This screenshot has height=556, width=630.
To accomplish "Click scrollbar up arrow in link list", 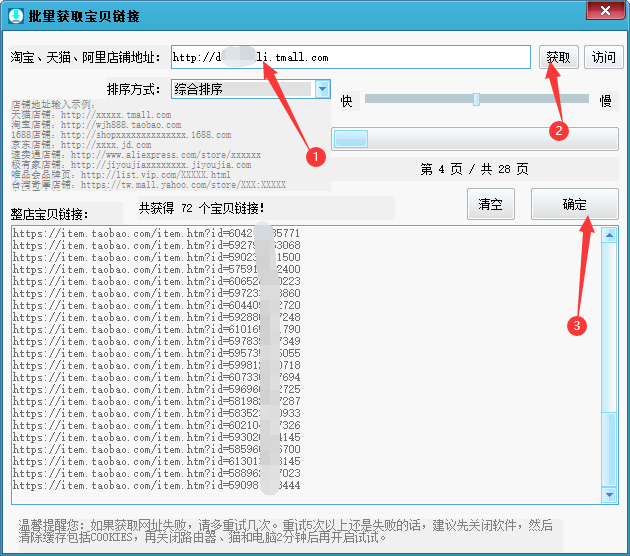I will (609, 235).
